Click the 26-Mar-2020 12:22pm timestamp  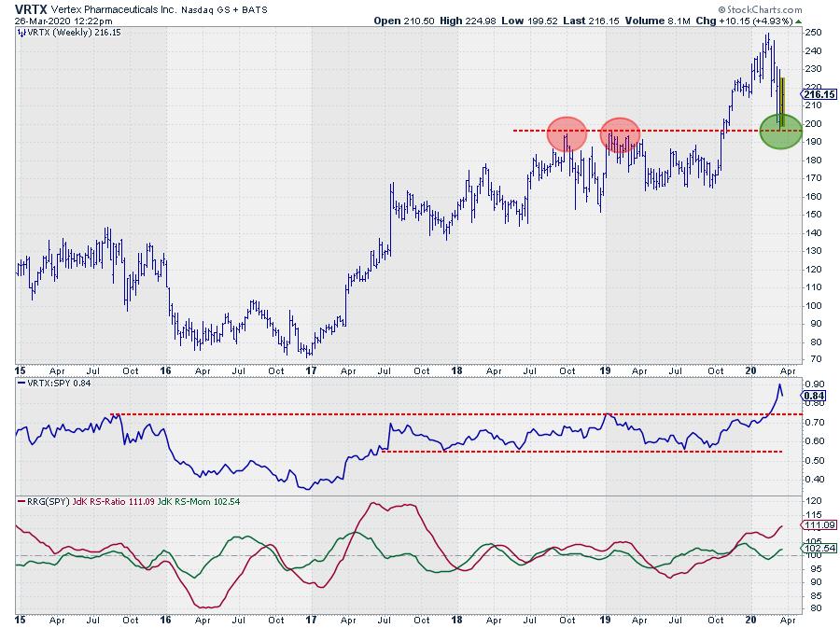[x=54, y=20]
